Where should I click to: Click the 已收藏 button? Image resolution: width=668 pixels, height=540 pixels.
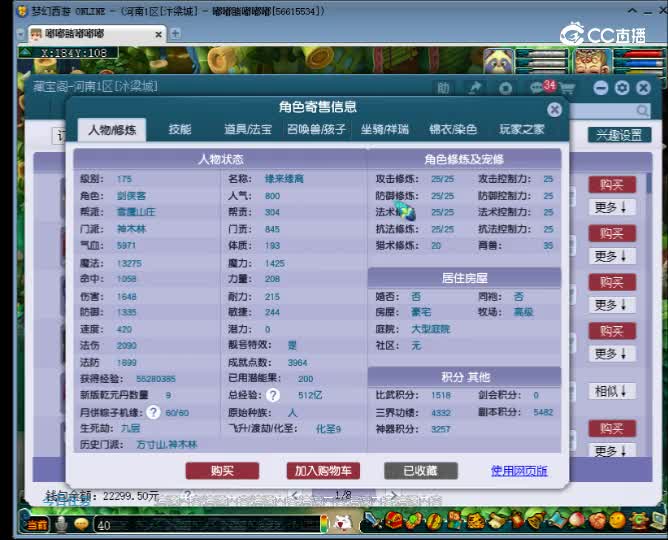[x=420, y=471]
